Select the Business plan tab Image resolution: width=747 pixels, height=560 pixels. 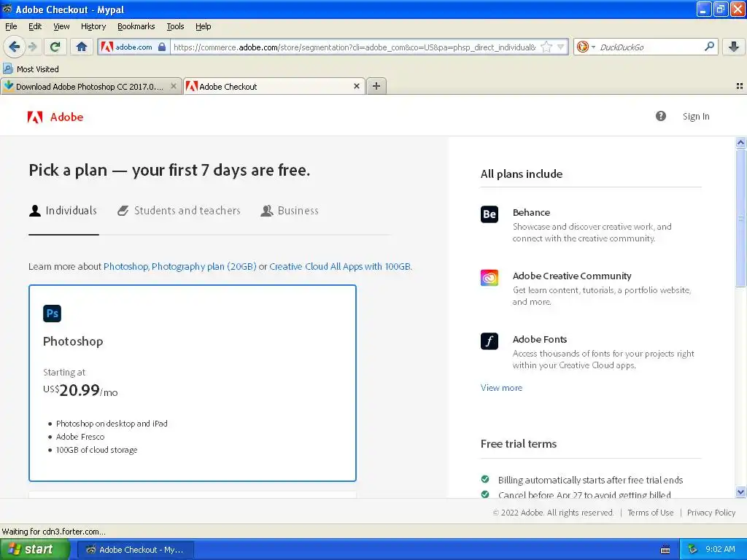tap(290, 211)
